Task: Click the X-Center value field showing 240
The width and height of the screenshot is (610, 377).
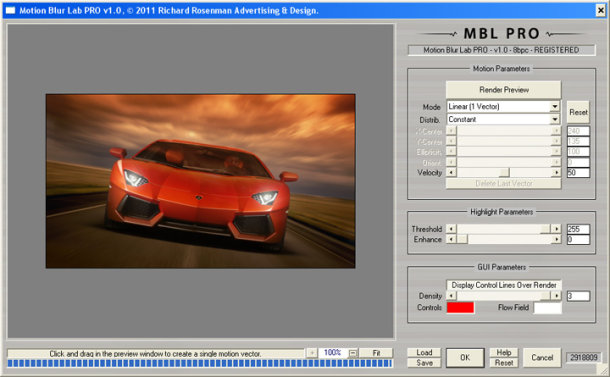Action: point(578,131)
